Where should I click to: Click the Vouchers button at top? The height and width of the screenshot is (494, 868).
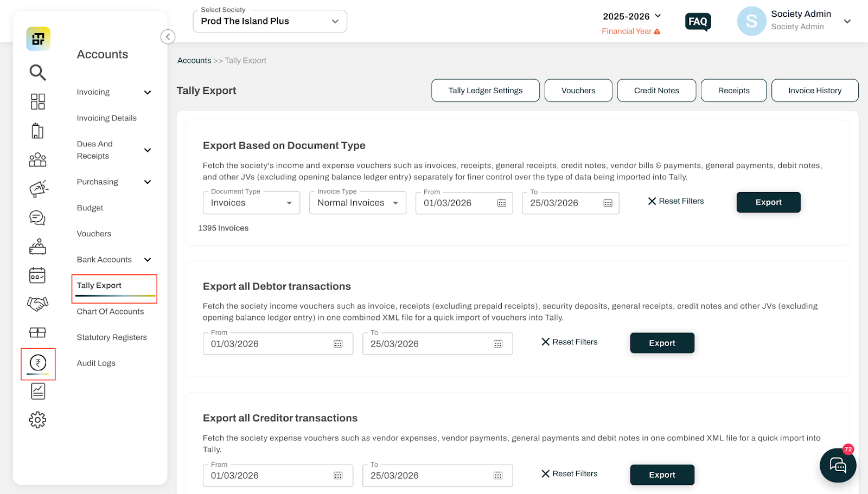click(x=578, y=91)
